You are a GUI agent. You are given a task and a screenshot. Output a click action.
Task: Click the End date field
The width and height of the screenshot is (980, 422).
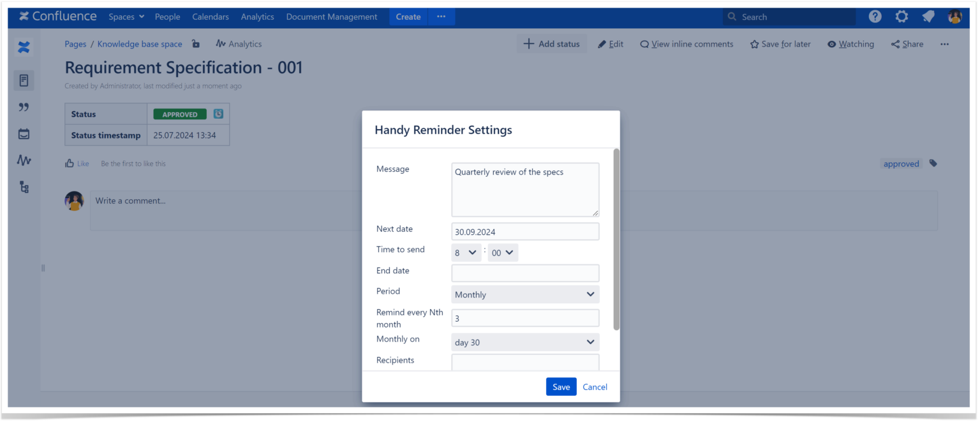pyautogui.click(x=525, y=273)
